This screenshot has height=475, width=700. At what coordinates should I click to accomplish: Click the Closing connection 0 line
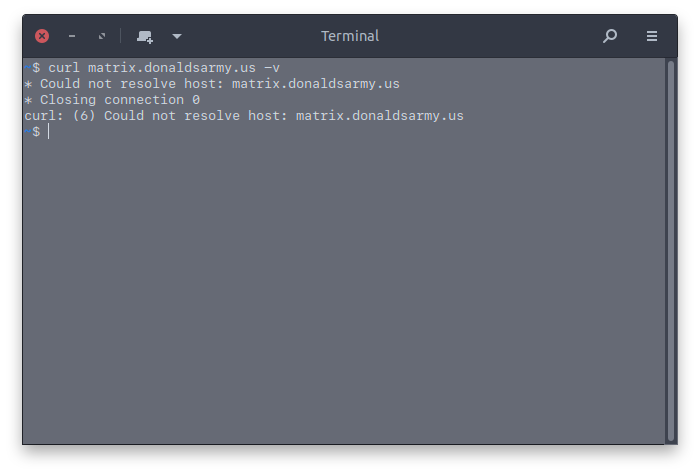[112, 100]
